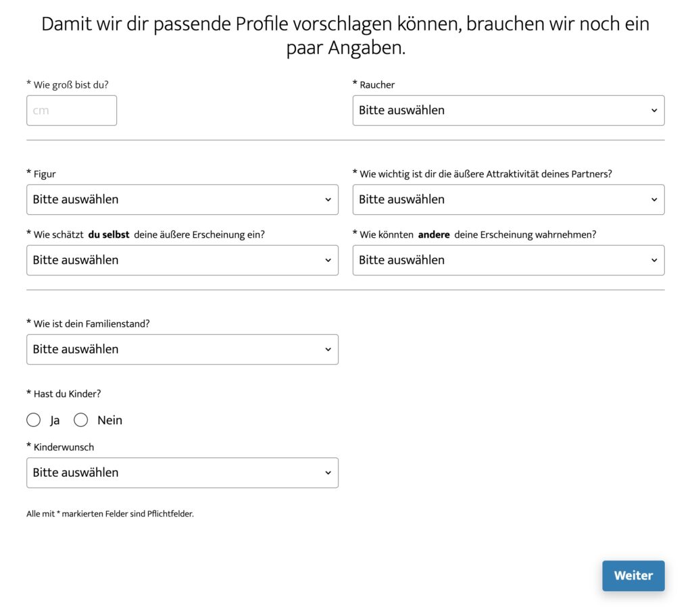Viewport: 692px width, 616px height.
Task: Click the 'Nein' label text under Kinder
Action: (109, 420)
